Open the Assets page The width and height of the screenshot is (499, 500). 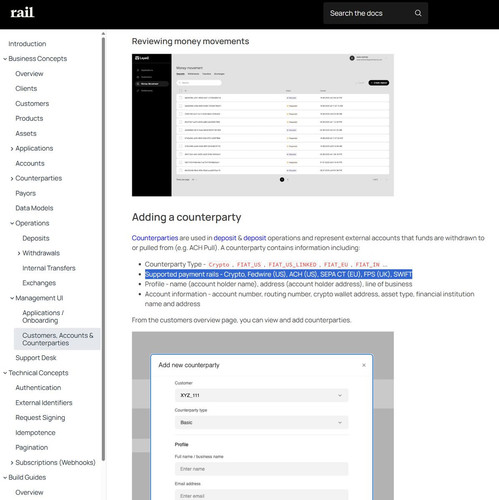26,133
